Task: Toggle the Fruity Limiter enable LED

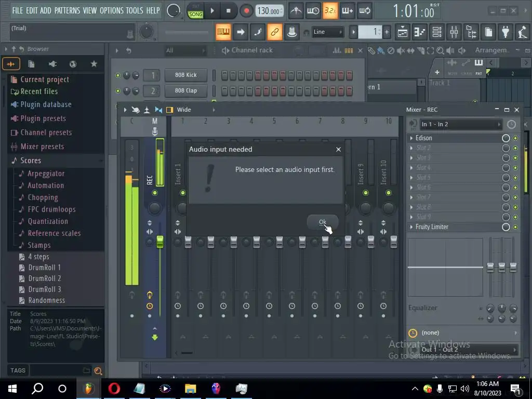Action: coord(515,227)
